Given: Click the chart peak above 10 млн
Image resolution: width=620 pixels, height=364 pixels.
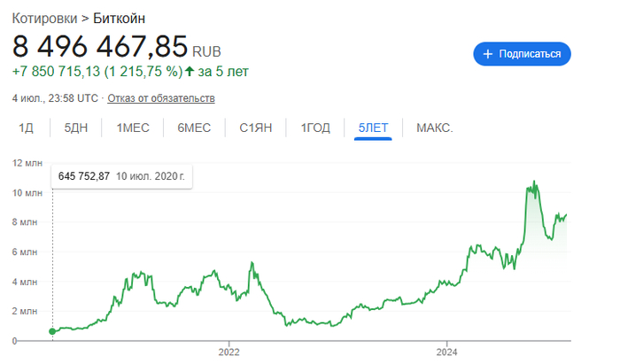Looking at the screenshot, I should [533, 182].
